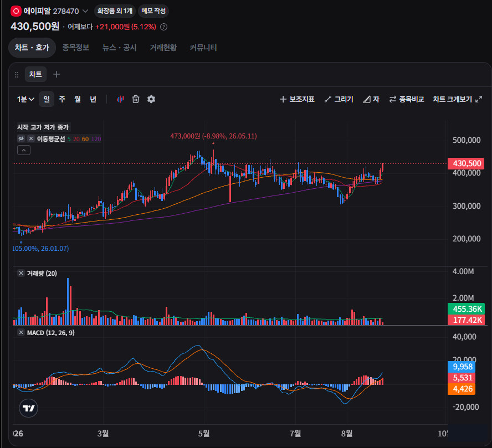Click the panel drag handle dots icon
This screenshot has width=492, height=448.
(x=17, y=75)
